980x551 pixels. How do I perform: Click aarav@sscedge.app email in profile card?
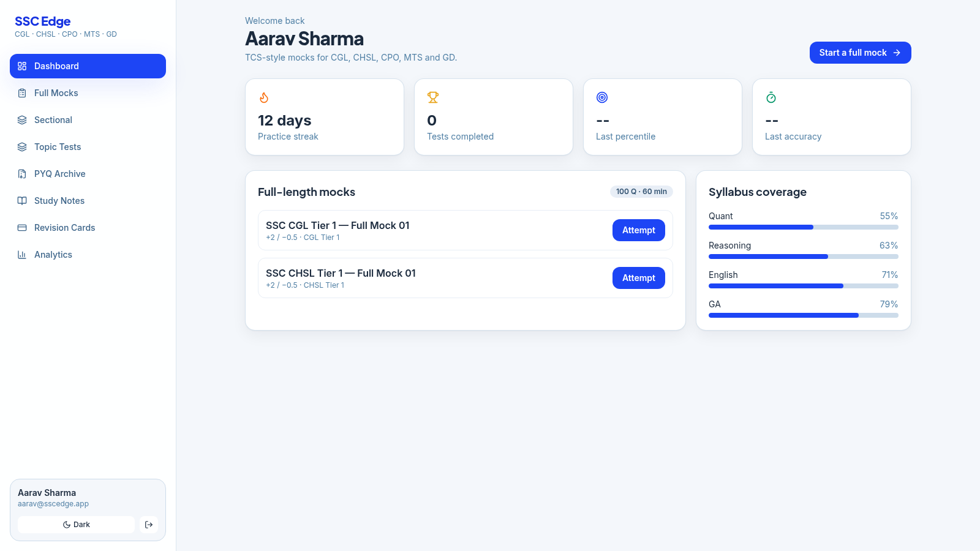53,504
